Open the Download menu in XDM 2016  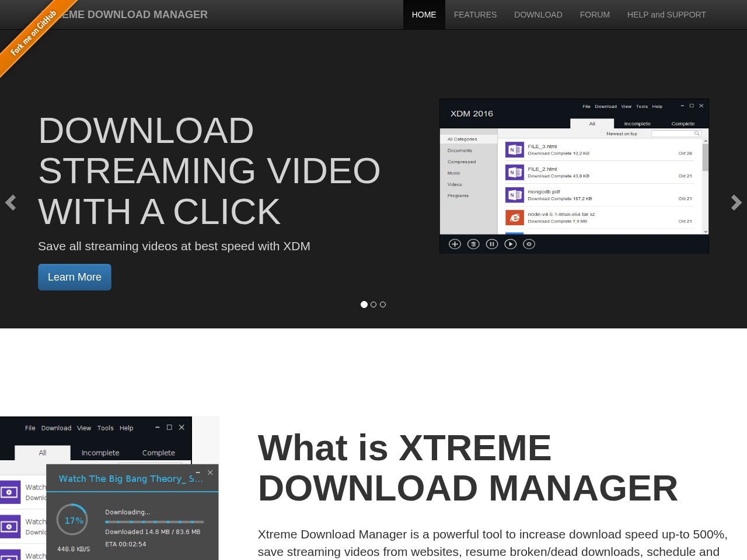606,106
